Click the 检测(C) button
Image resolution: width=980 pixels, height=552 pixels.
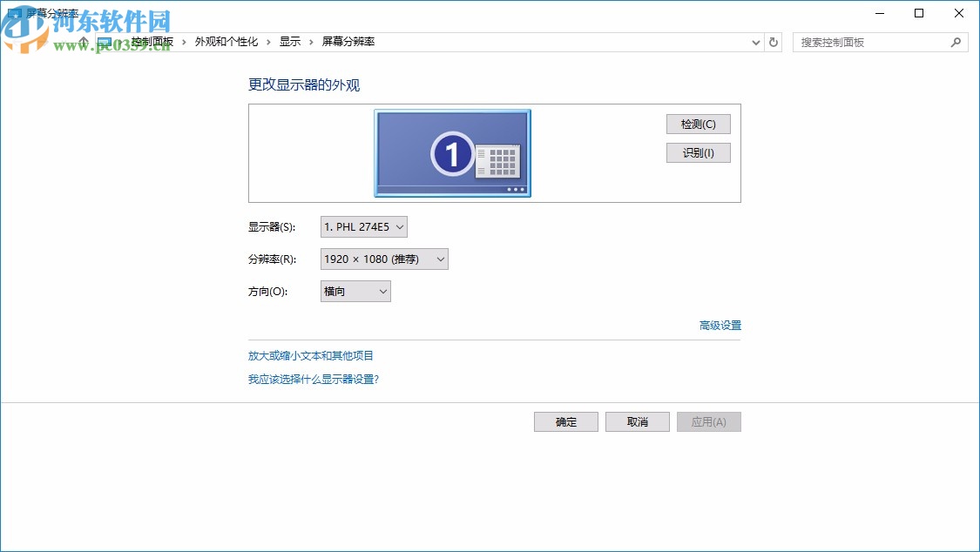698,124
